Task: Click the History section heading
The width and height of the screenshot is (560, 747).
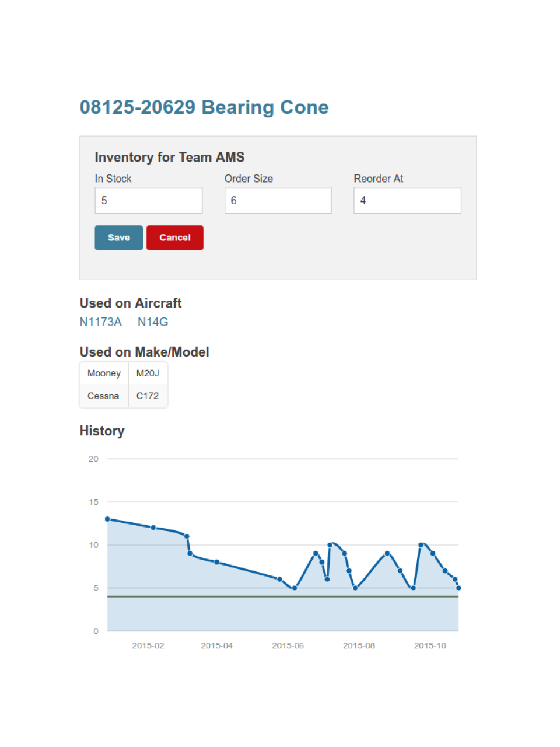Action: point(102,431)
